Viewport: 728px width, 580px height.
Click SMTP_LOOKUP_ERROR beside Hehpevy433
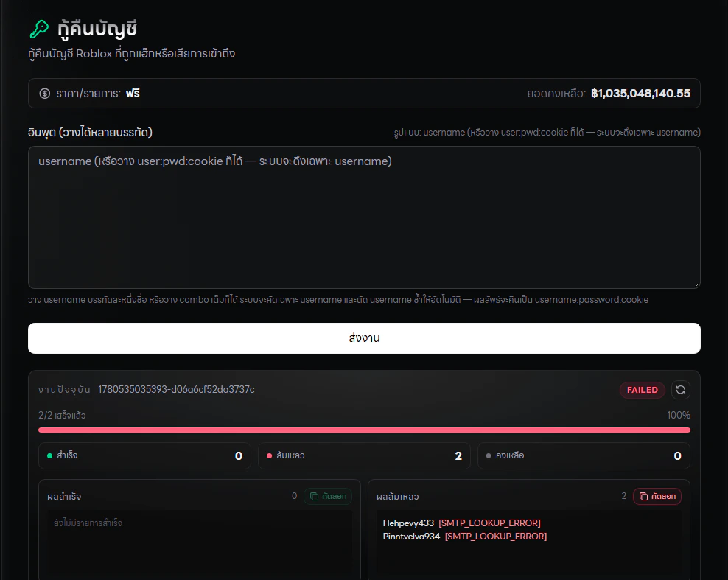[x=489, y=523]
